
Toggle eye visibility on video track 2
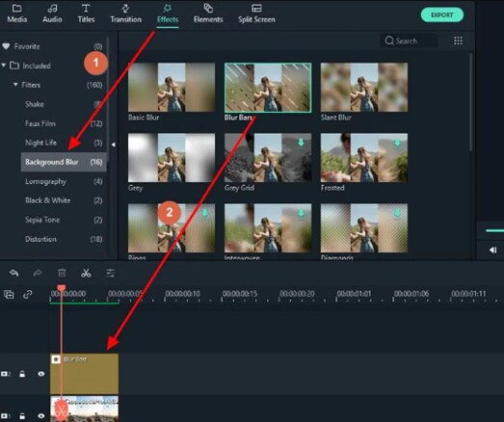pos(41,374)
